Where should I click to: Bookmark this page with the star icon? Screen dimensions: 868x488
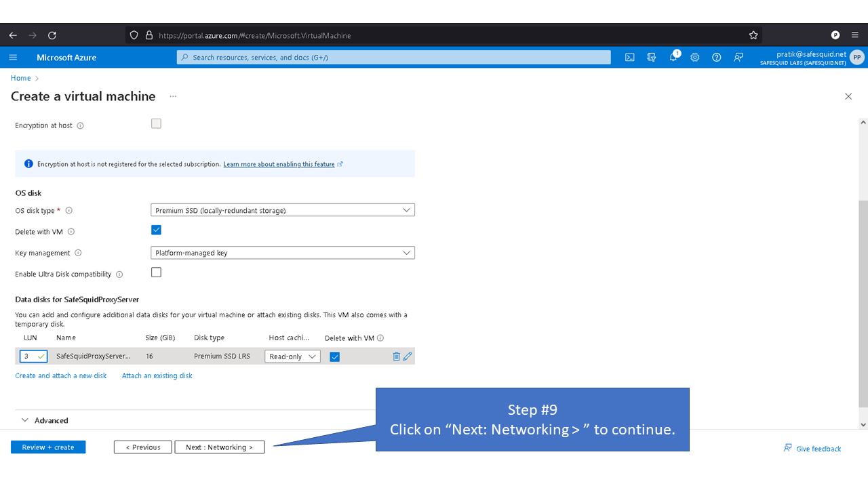point(753,35)
